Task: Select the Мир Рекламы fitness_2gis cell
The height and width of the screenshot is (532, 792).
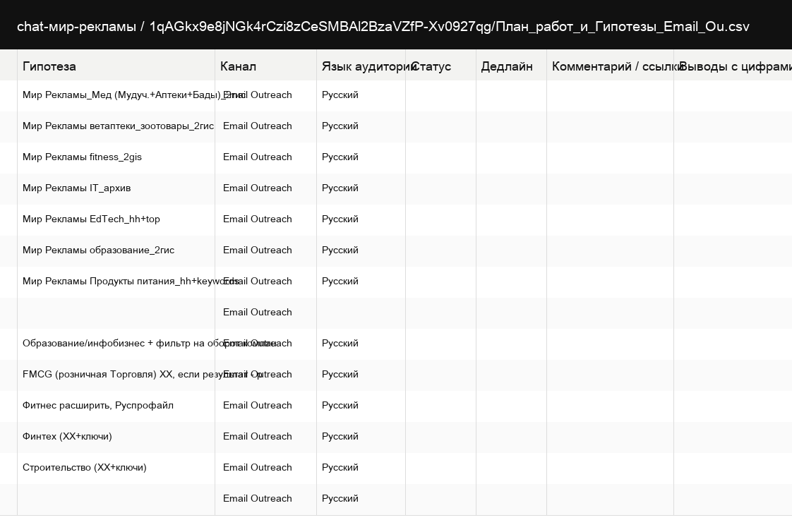Action: coord(116,157)
